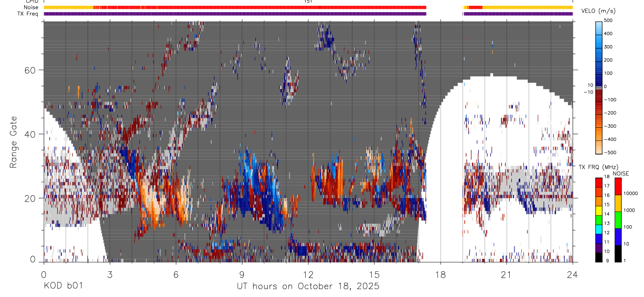Click the VELO (m/s) legend title
644x297 pixels.
[598, 11]
